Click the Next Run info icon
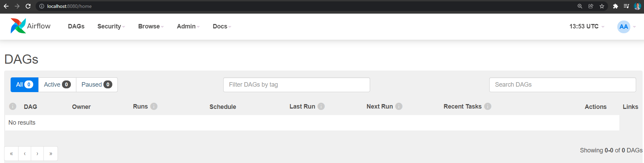 [x=399, y=106]
